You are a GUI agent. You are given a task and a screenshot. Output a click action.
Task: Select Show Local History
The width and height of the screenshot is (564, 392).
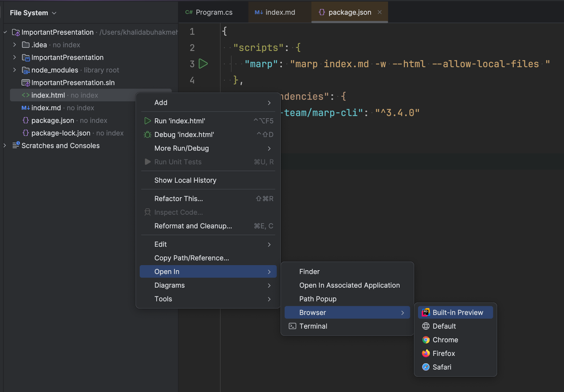(x=208, y=180)
